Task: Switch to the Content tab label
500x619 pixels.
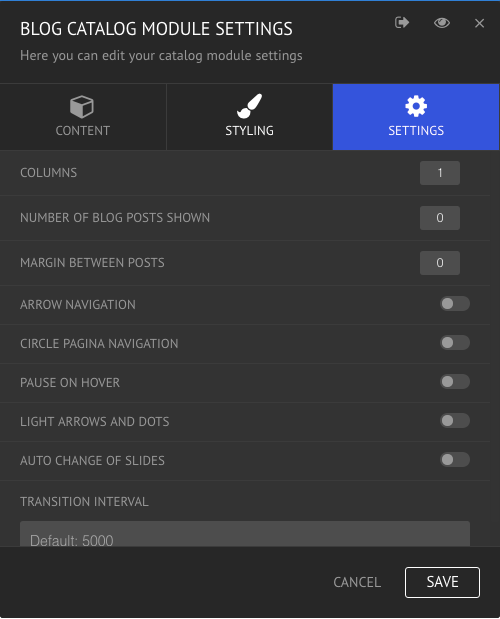Action: tap(82, 131)
